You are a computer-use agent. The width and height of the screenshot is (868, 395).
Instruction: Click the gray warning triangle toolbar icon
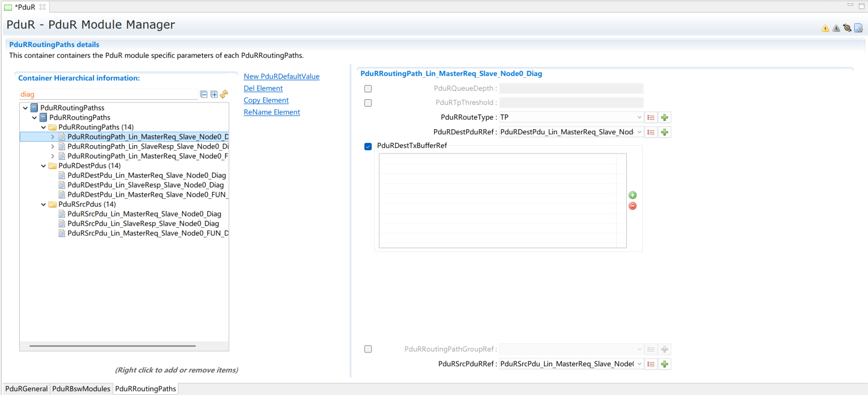(836, 28)
